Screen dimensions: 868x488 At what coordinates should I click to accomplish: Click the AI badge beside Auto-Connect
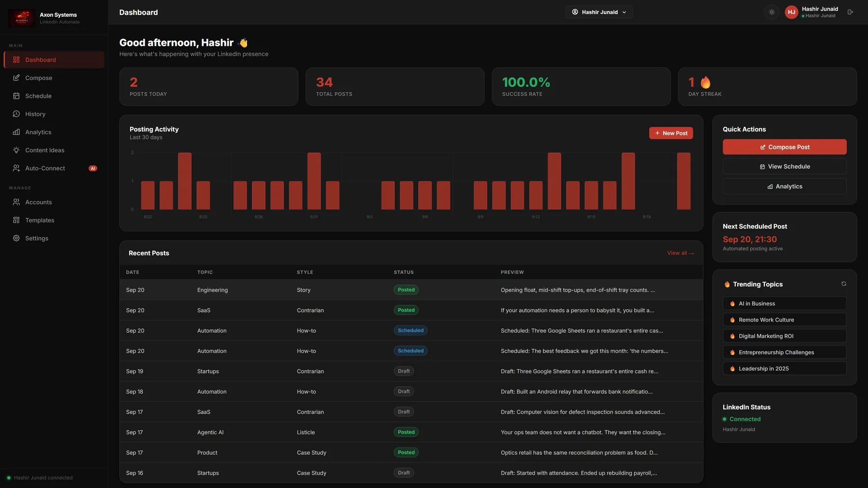93,168
